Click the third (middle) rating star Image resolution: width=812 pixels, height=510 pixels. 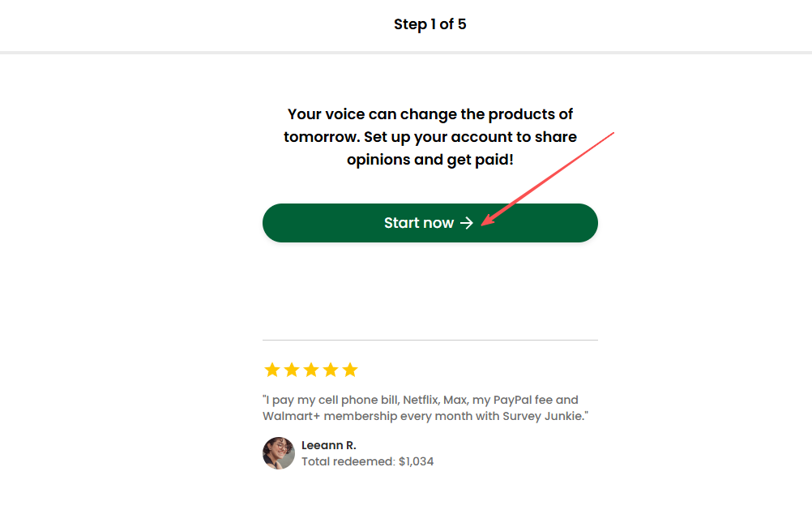(x=311, y=370)
